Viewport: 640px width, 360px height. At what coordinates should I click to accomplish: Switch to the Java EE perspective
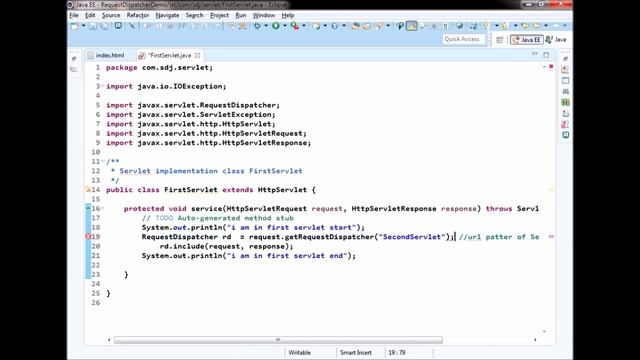[527, 40]
